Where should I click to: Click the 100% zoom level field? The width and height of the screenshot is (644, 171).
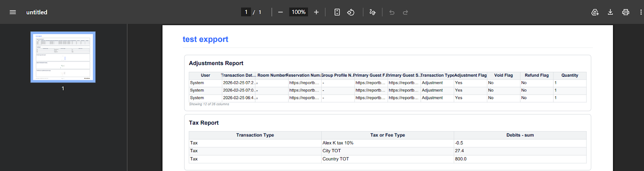click(x=298, y=12)
